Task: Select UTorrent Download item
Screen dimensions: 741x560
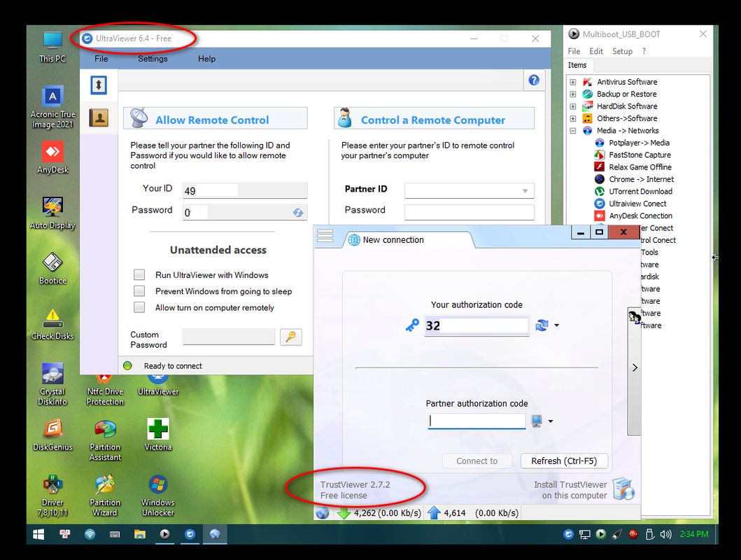Action: pyautogui.click(x=640, y=191)
